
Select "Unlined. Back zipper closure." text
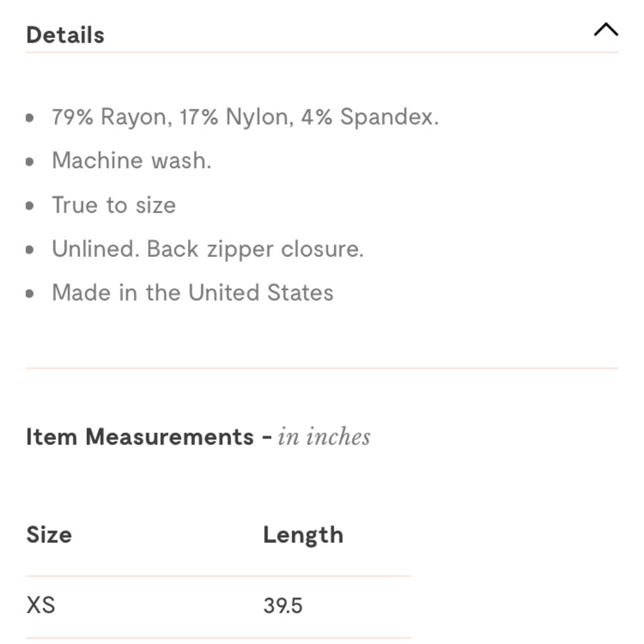[x=207, y=249]
